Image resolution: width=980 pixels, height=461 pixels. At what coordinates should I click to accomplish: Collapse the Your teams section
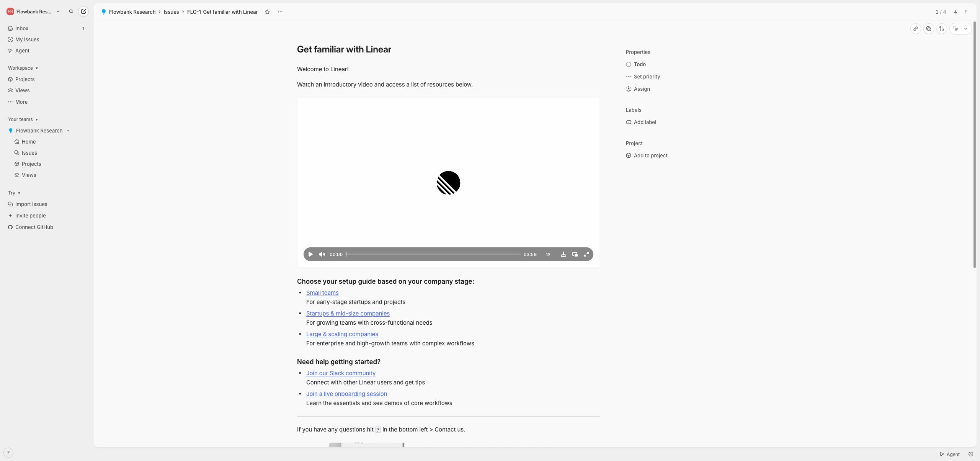point(23,119)
